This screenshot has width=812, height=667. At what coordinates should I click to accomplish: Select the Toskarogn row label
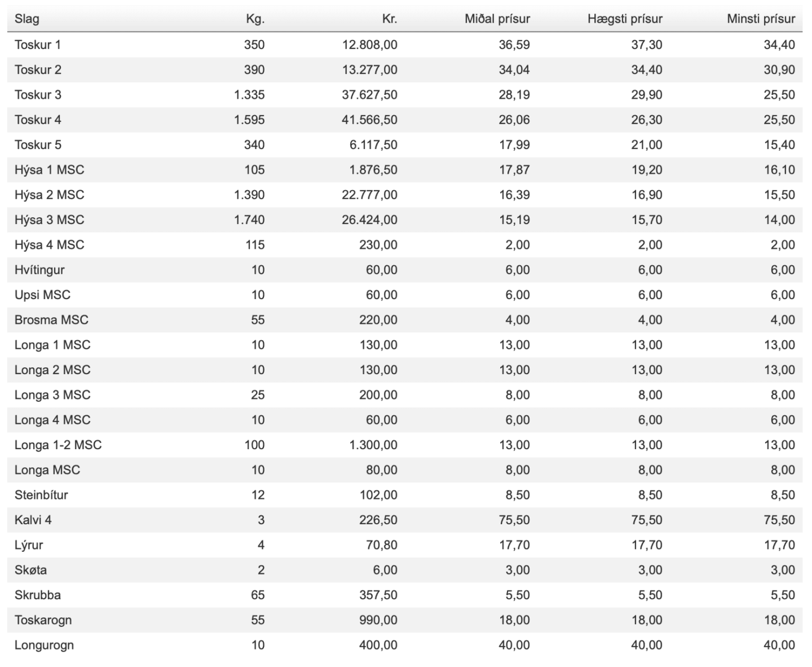point(43,620)
